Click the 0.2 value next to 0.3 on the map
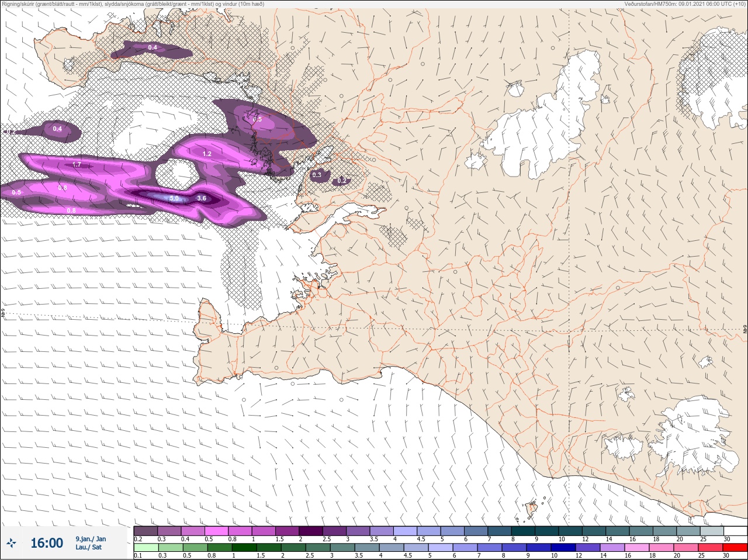Viewport: 748px width, 560px height. pos(342,181)
